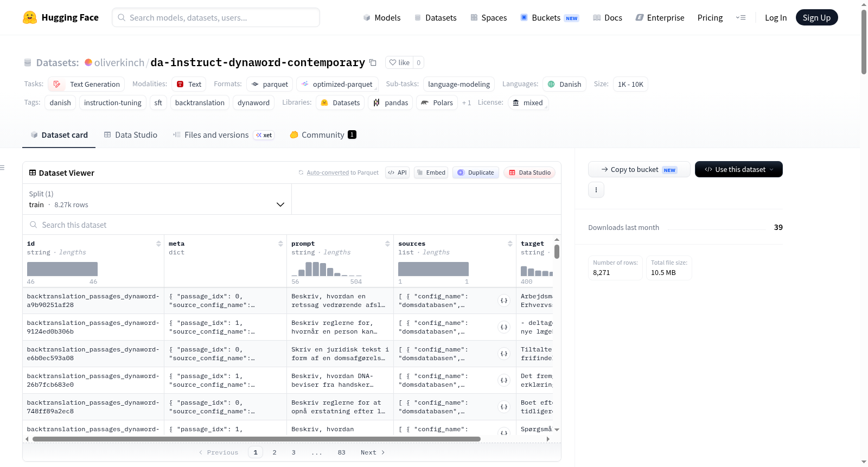Expand JSON for a9b90251af28 sources cell
The height and width of the screenshot is (467, 868).
point(504,300)
